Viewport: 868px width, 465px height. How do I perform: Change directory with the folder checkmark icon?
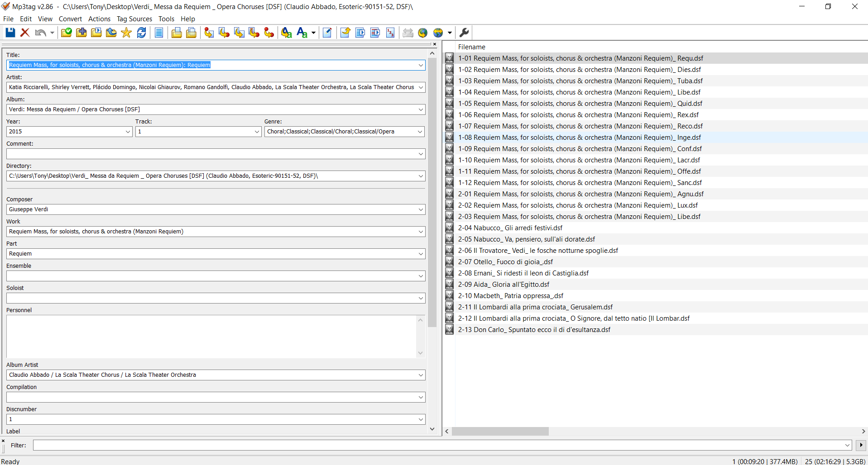click(66, 33)
